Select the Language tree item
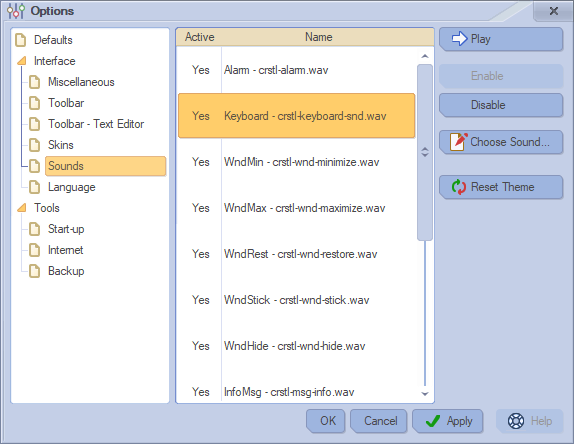The width and height of the screenshot is (574, 444). tap(71, 187)
